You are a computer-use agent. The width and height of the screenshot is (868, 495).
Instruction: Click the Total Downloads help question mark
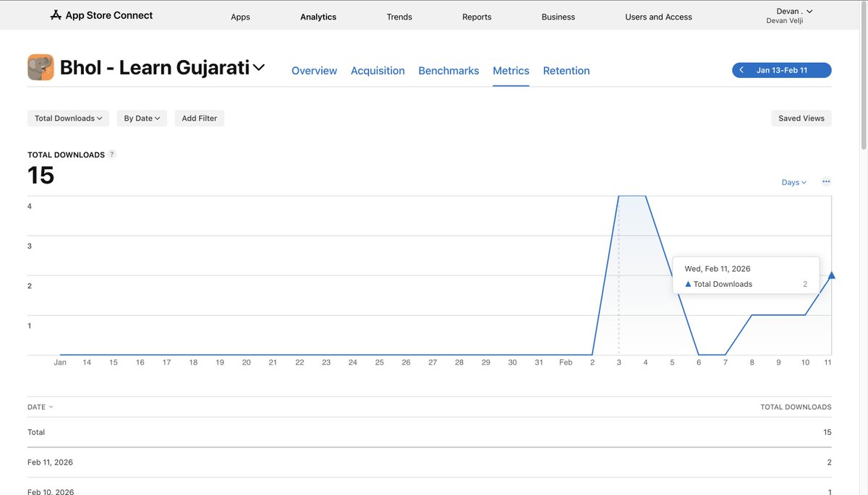(112, 155)
